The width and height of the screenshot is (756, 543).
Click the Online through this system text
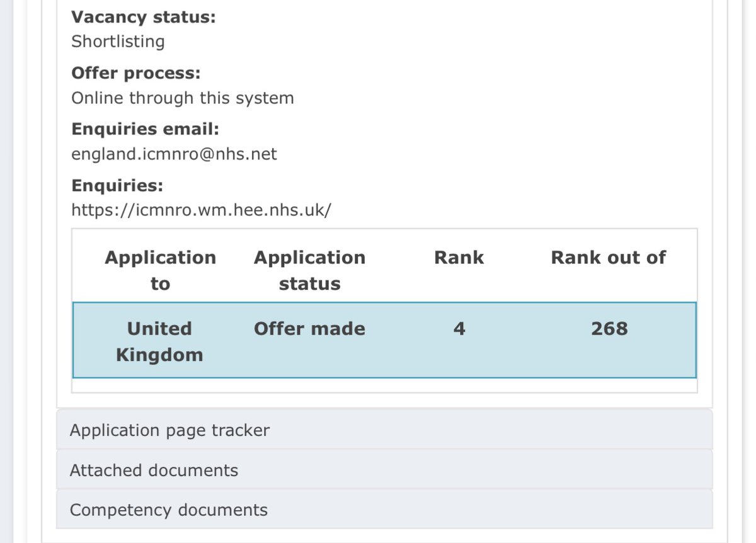coord(183,98)
